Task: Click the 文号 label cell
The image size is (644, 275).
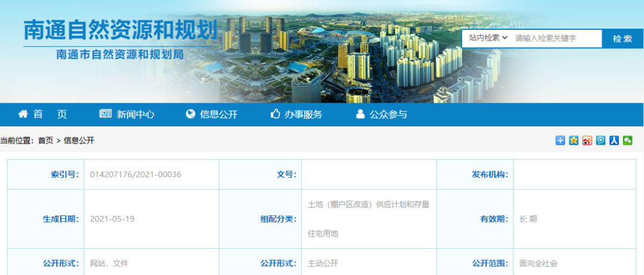Action: pyautogui.click(x=261, y=174)
